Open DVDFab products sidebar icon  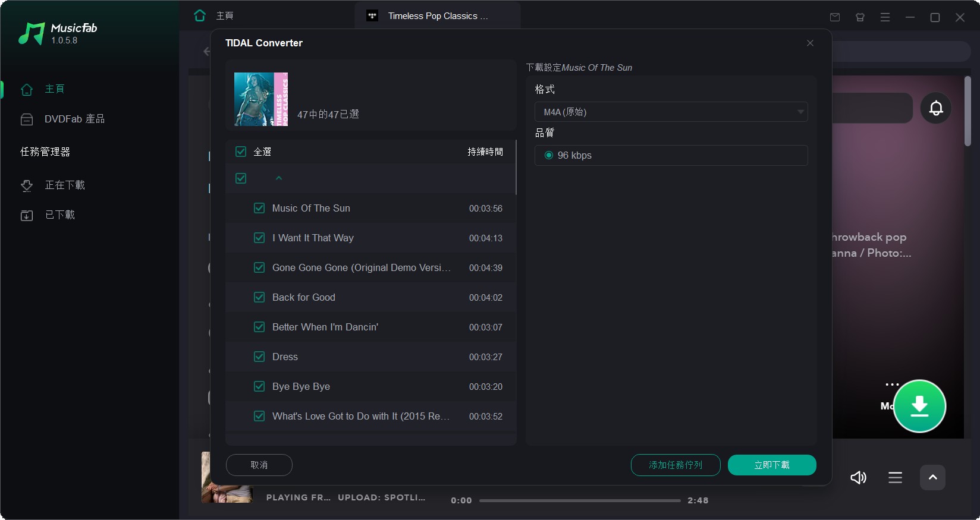pos(27,119)
